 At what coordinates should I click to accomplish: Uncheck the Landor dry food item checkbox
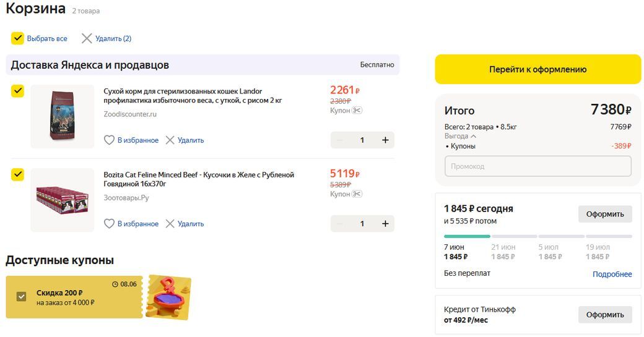click(17, 92)
